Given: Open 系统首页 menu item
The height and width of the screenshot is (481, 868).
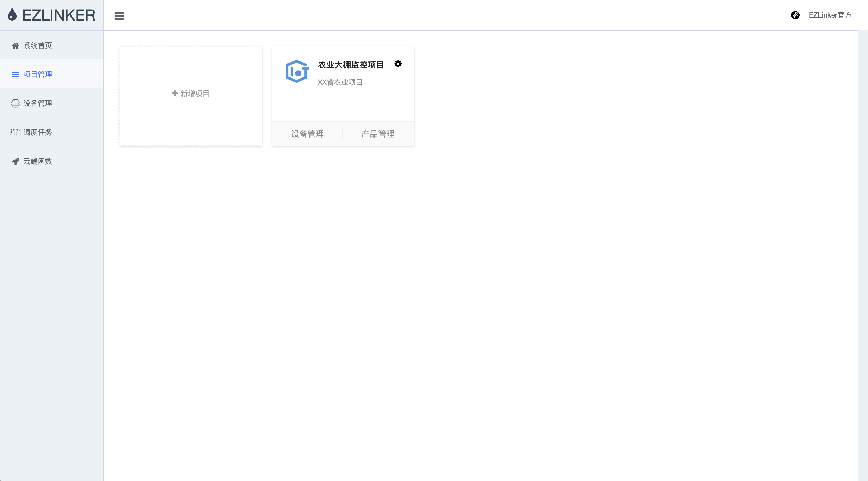Looking at the screenshot, I should pos(52,45).
